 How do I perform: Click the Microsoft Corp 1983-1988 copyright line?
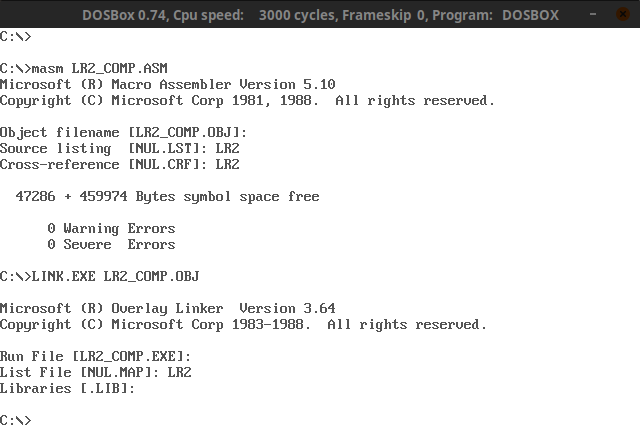[x=243, y=325]
